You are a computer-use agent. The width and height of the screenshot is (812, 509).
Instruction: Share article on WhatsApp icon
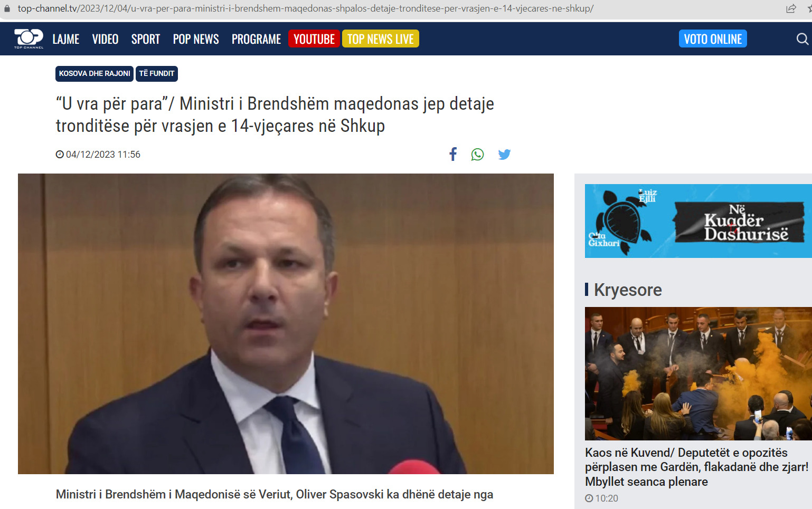(477, 155)
